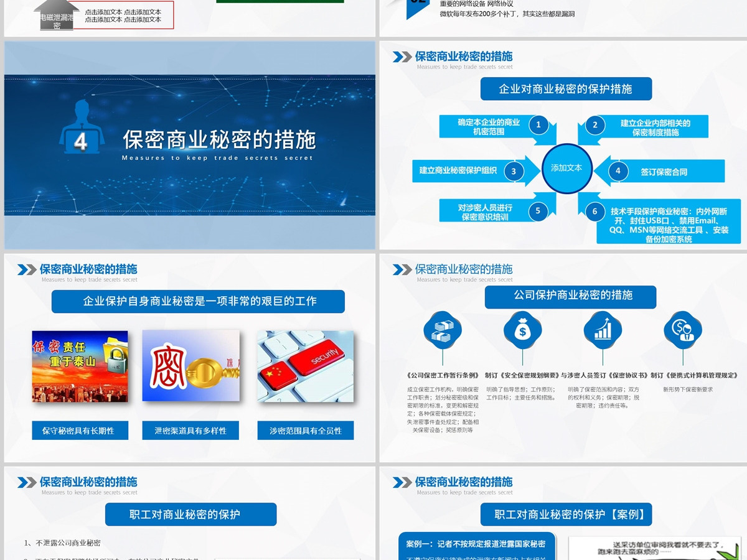Open the 保密责任重于泰山 picture
Image resolution: width=747 pixels, height=560 pixels.
pyautogui.click(x=80, y=366)
